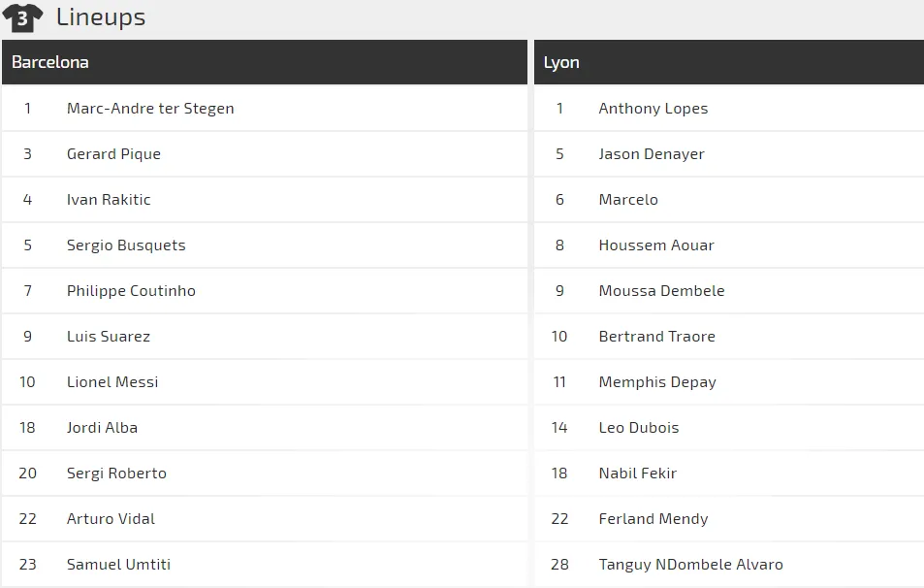This screenshot has width=924, height=588.
Task: Click Jordi Alba in Barcelona lineup
Action: tap(102, 428)
